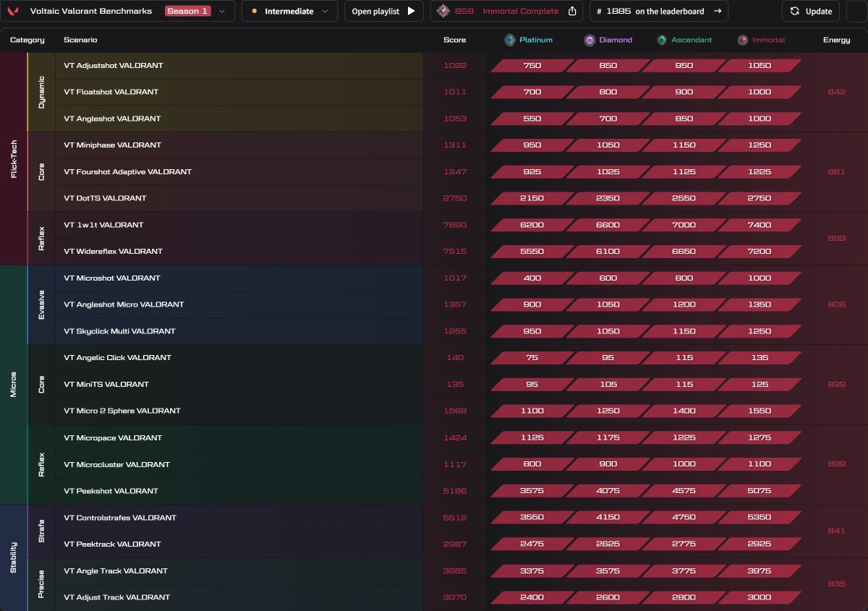The height and width of the screenshot is (611, 868).
Task: Click the arrow icon after on the leaderboard
Action: pos(718,11)
